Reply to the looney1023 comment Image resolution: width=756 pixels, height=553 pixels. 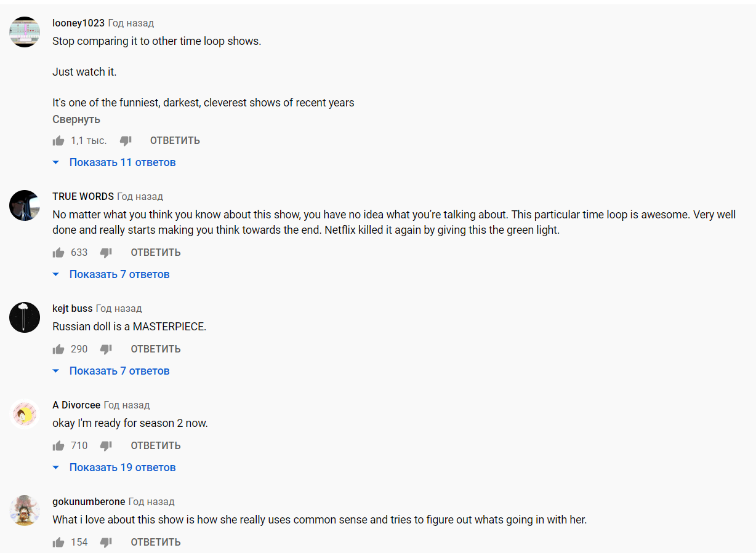(175, 141)
